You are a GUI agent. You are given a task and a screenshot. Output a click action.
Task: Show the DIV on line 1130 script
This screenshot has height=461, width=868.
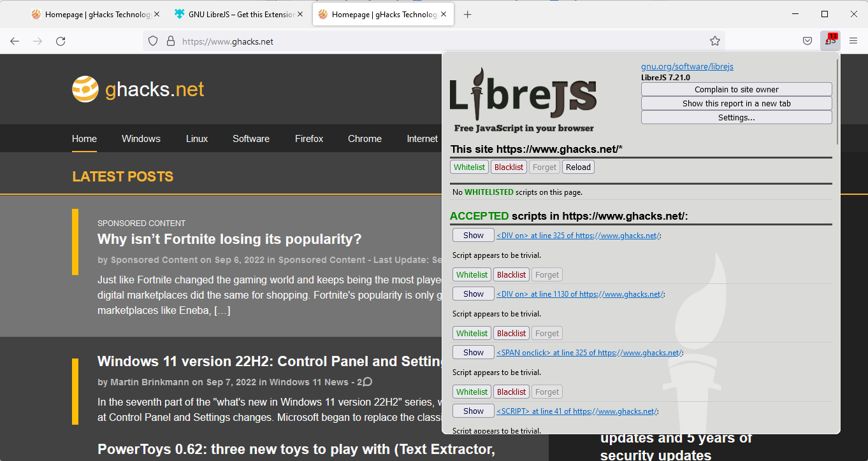pos(473,294)
